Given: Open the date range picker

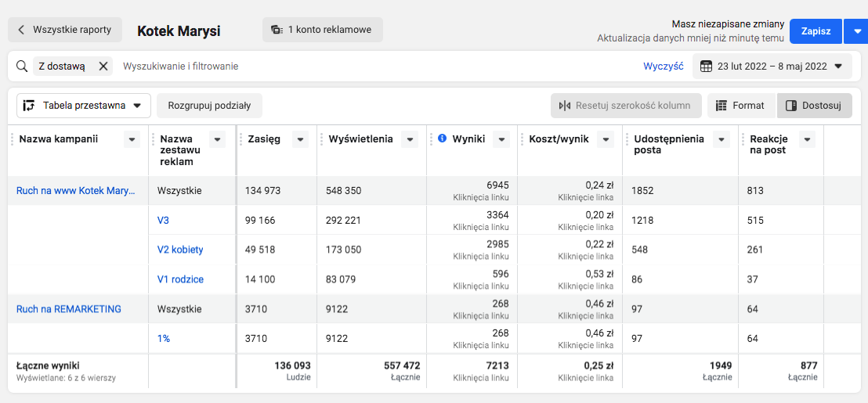Looking at the screenshot, I should 772,67.
